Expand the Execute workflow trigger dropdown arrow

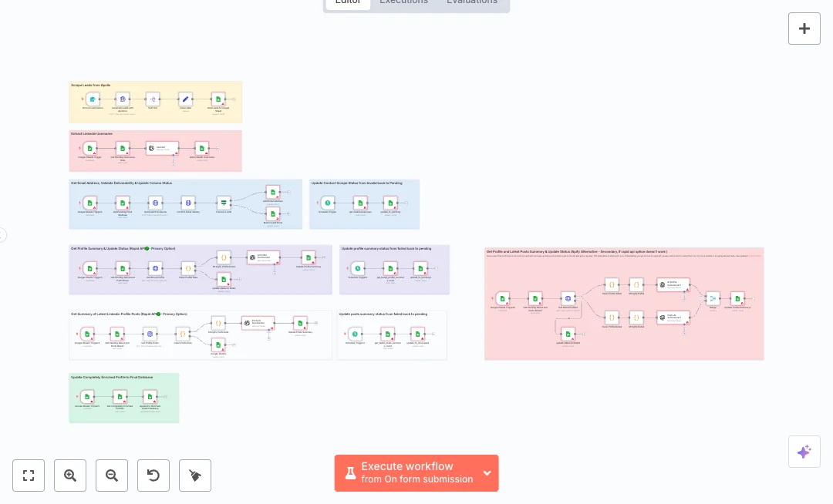(x=487, y=473)
